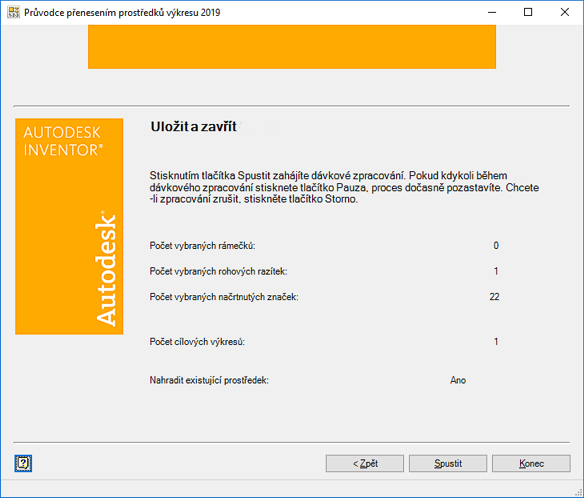The image size is (584, 498).
Task: Click the Počet vybraných rohových razítek label
Action: [x=218, y=271]
